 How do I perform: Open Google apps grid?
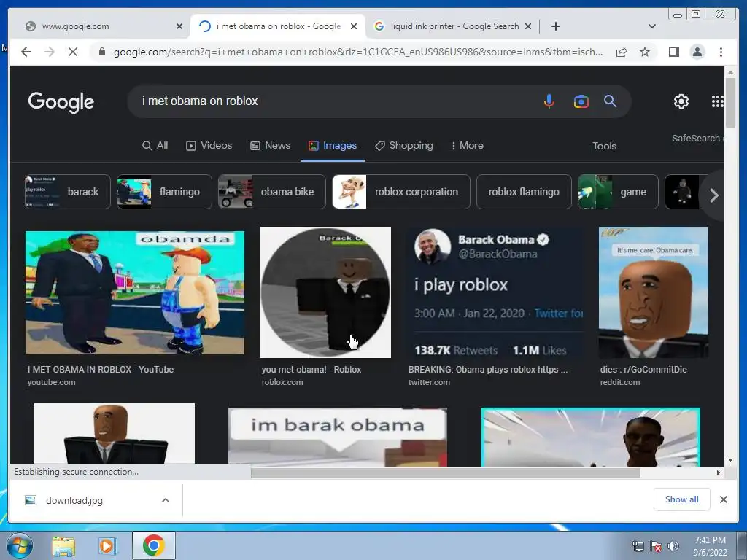tap(718, 101)
